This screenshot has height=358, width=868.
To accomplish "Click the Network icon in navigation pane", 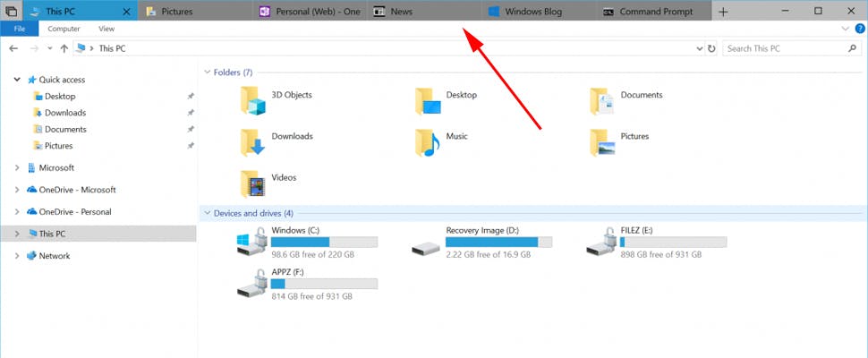I will point(32,256).
